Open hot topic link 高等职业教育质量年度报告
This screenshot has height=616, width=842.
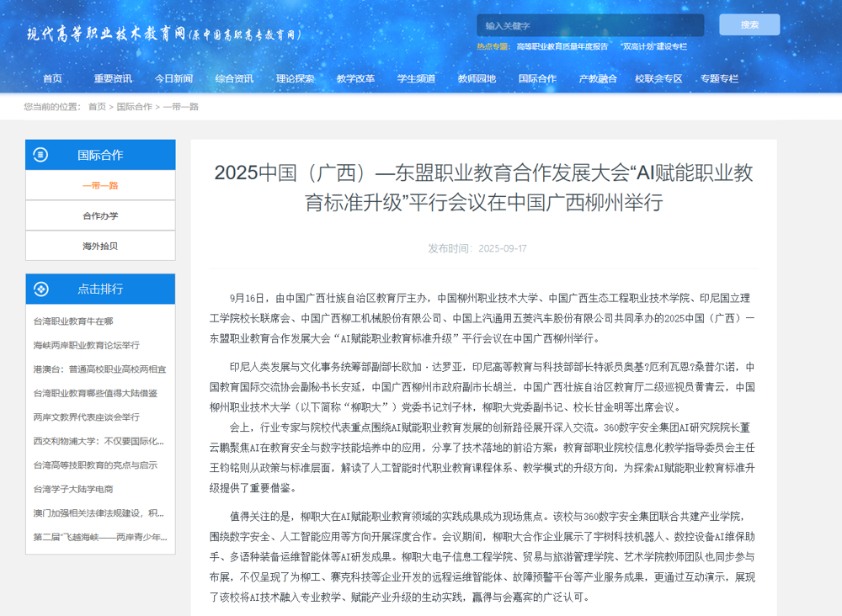(562, 47)
